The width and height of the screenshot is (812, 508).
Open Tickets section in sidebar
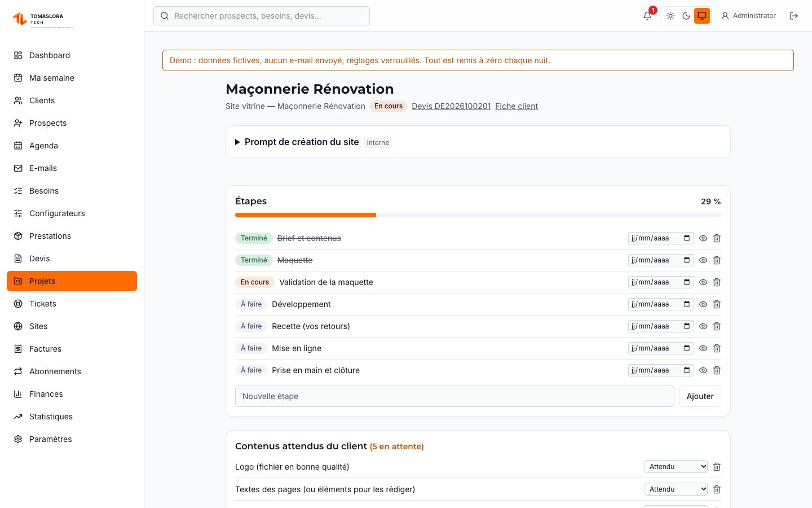(72, 304)
